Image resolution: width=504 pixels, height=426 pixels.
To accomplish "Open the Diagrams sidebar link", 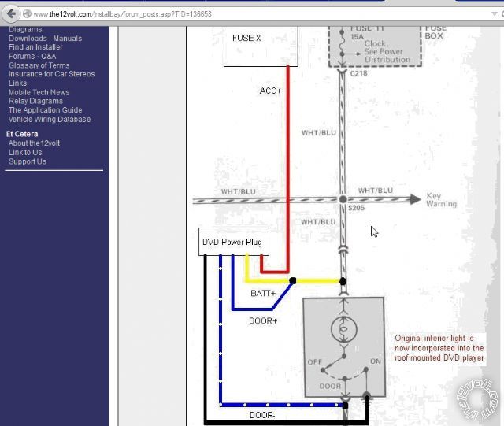I will pyautogui.click(x=25, y=29).
